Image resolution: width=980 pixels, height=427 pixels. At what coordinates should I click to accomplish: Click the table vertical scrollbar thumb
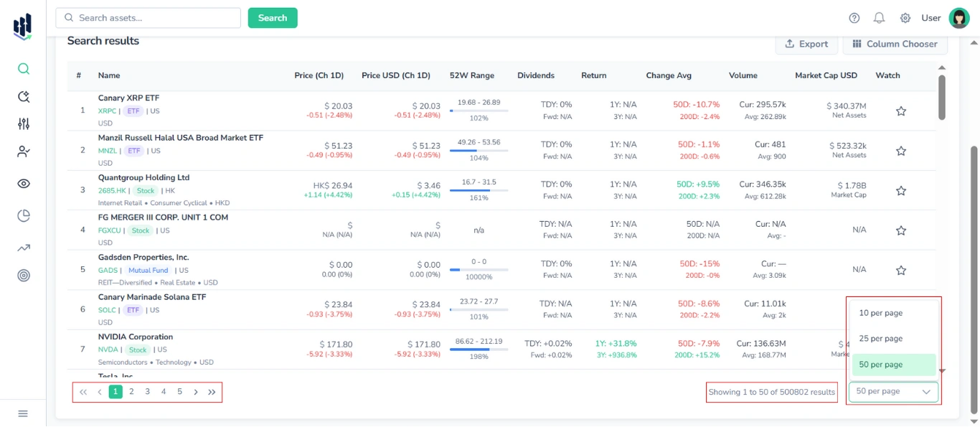click(941, 97)
